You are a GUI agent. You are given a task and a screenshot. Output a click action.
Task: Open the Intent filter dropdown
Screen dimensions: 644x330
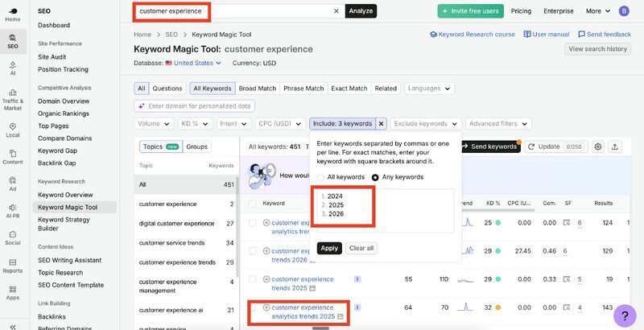[233, 123]
